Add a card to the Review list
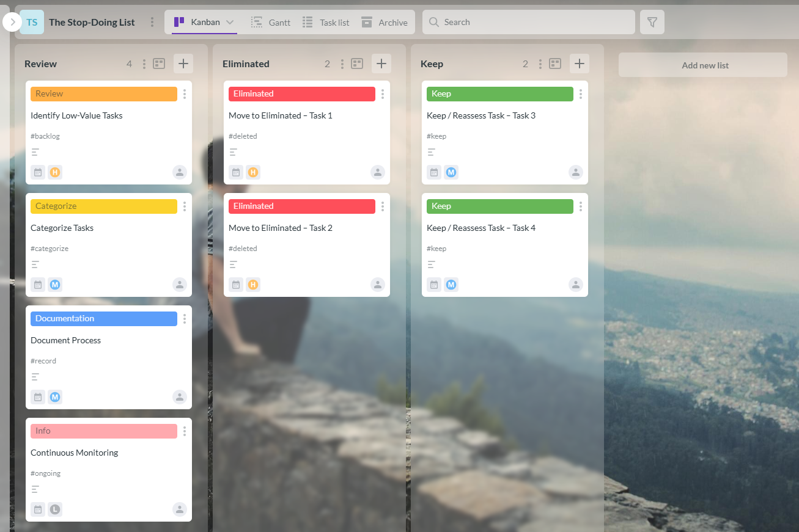 (x=183, y=64)
